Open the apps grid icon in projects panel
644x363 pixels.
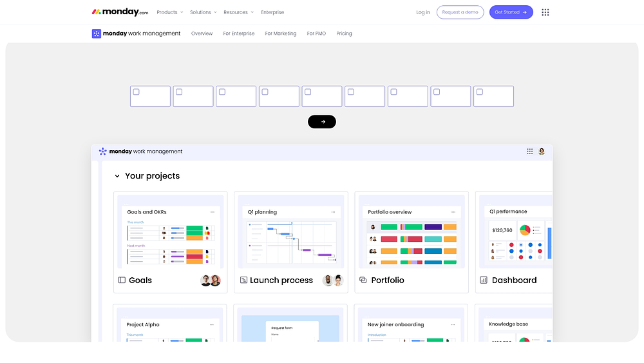pos(530,152)
